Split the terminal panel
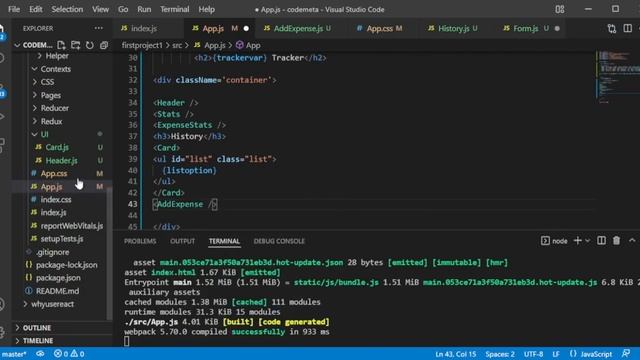 (x=601, y=241)
